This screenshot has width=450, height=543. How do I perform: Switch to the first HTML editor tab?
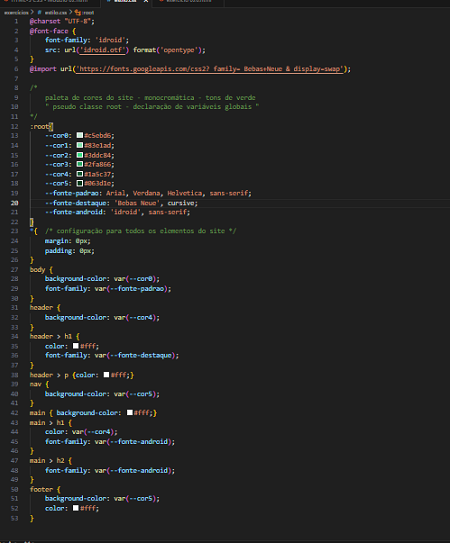coord(48,1)
